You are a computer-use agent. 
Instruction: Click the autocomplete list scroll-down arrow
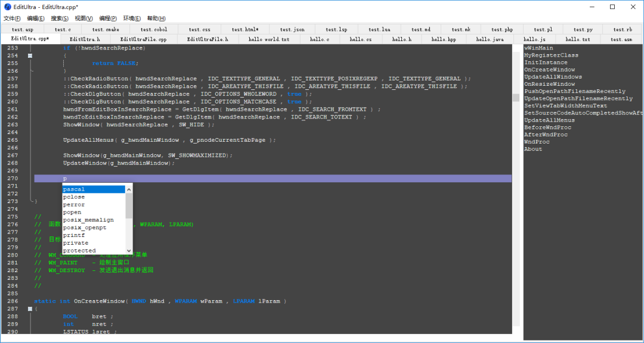(x=129, y=251)
